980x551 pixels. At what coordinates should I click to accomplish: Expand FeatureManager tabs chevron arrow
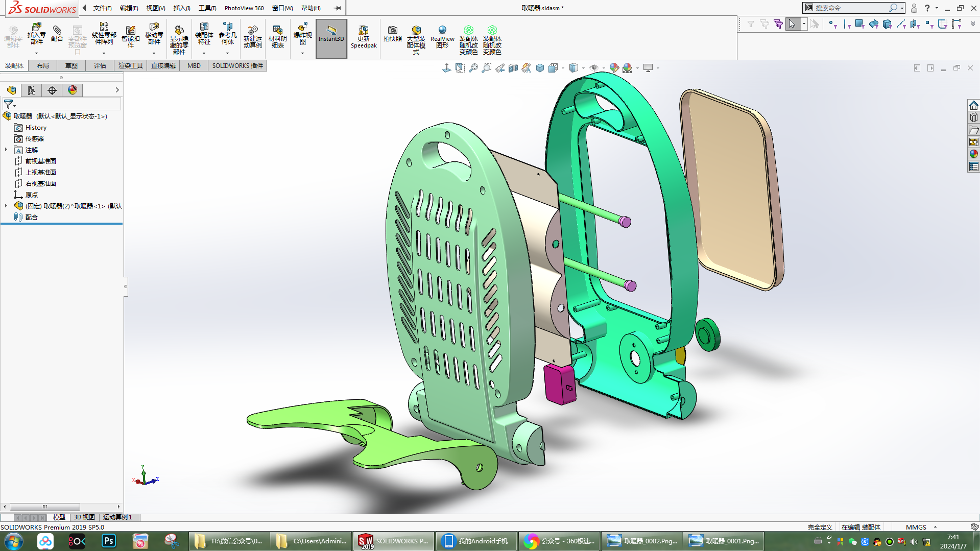point(117,90)
